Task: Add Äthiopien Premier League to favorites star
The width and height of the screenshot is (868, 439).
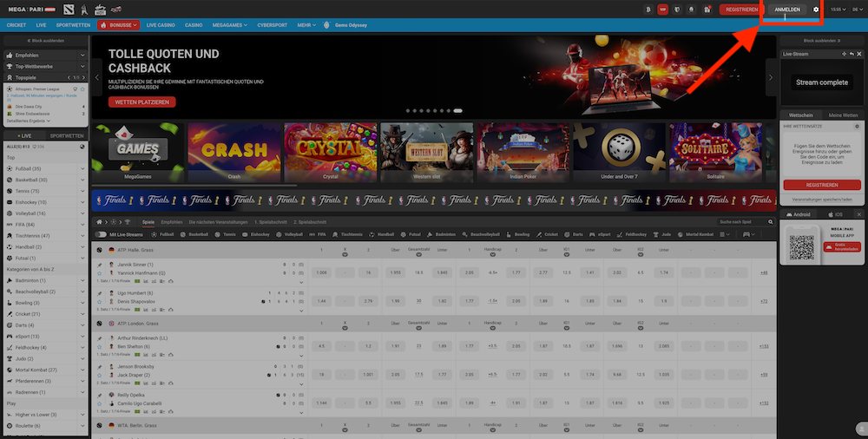Action: tap(83, 88)
